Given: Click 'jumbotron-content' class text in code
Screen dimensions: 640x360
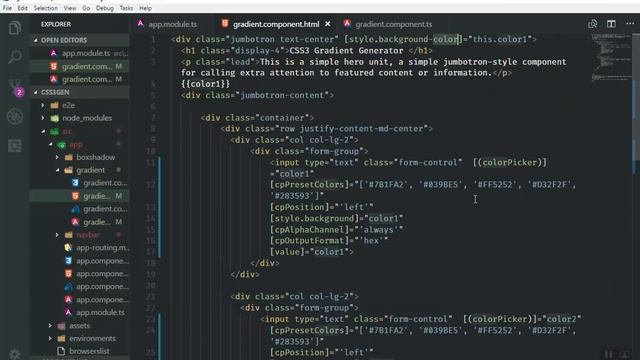Looking at the screenshot, I should click(x=283, y=96).
